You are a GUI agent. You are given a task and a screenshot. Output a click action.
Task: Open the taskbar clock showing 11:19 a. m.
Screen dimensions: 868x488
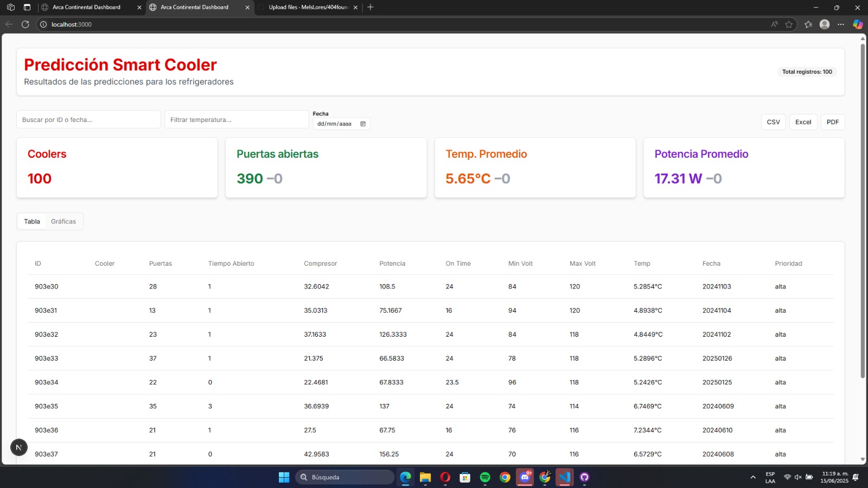tap(834, 477)
